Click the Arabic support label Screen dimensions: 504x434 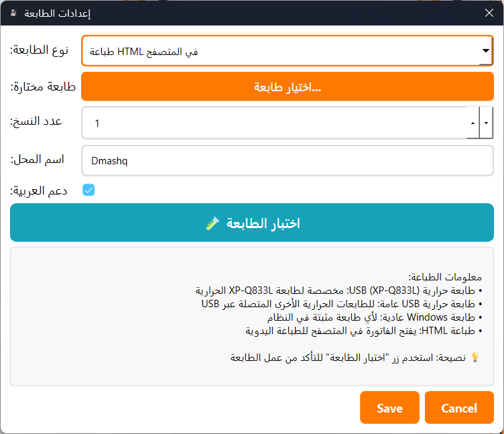point(39,191)
